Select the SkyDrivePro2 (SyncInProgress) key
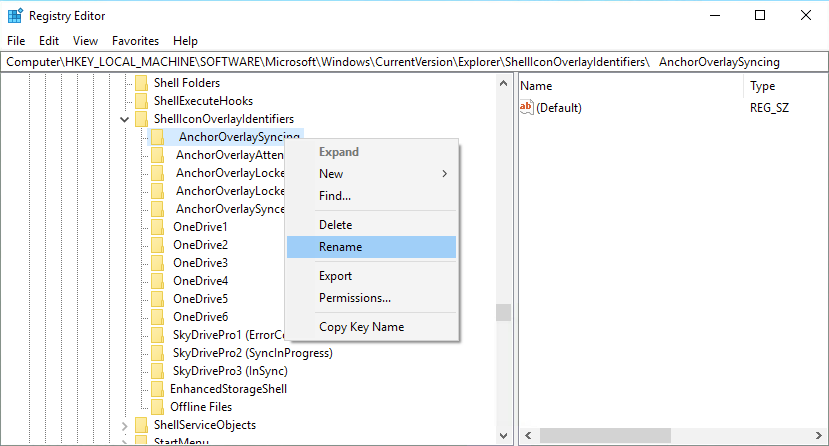 253,352
